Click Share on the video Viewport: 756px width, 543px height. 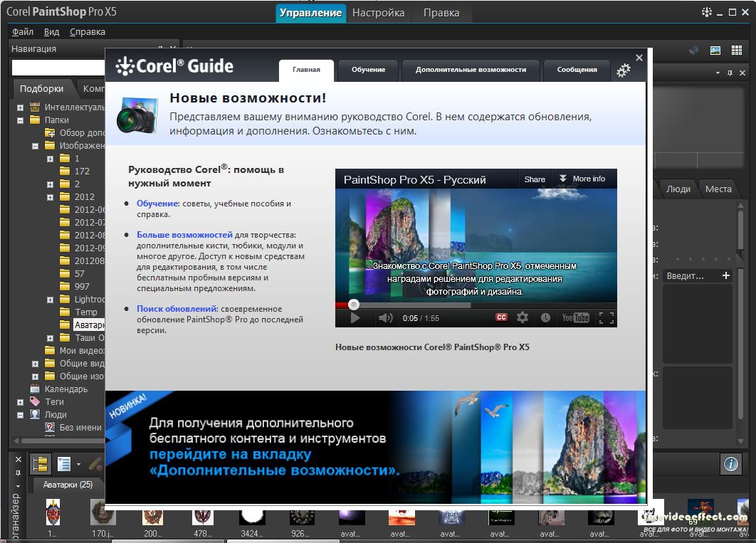pos(535,179)
